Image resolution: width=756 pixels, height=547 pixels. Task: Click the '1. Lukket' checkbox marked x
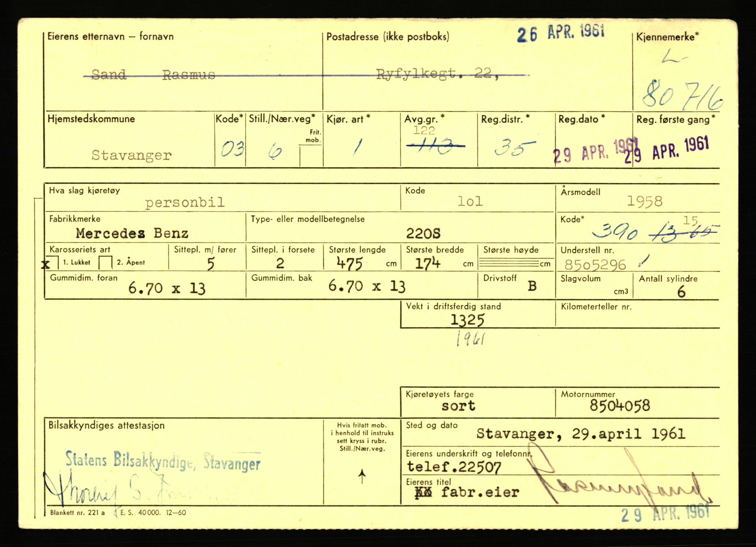point(53,263)
